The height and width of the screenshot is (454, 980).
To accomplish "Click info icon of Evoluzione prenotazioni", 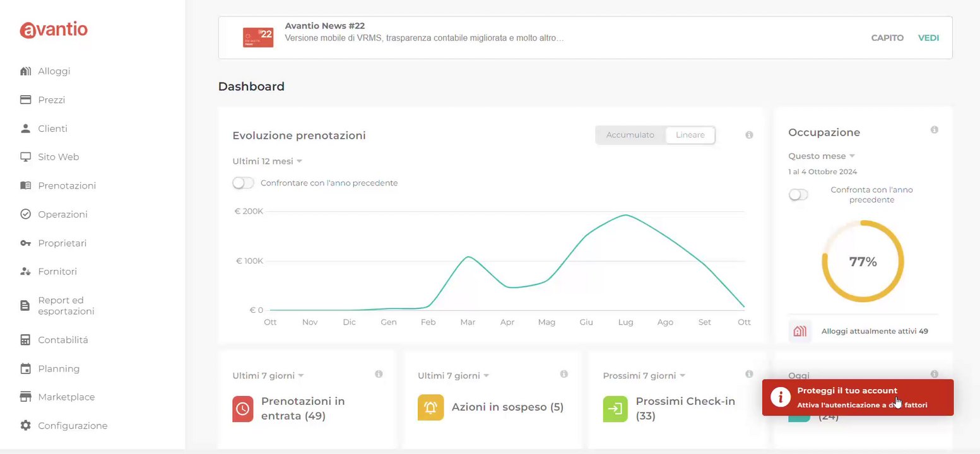I will point(749,135).
